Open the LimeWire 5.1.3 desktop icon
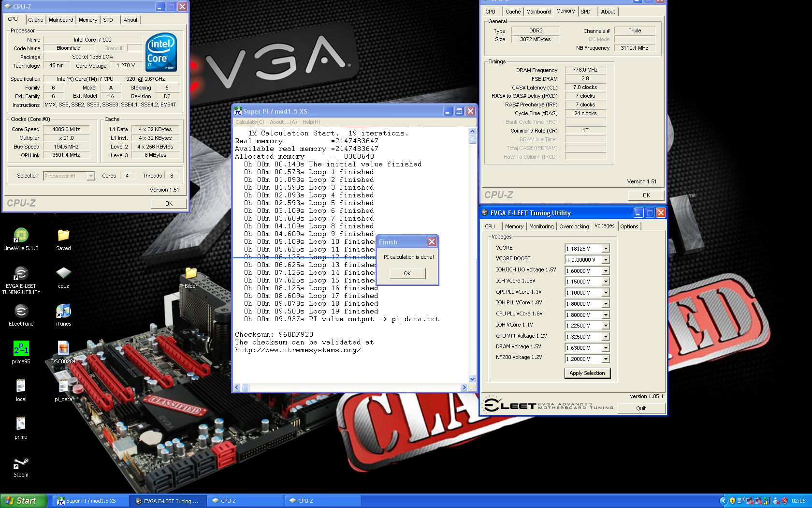Viewport: 812px width, 508px height. pyautogui.click(x=21, y=236)
